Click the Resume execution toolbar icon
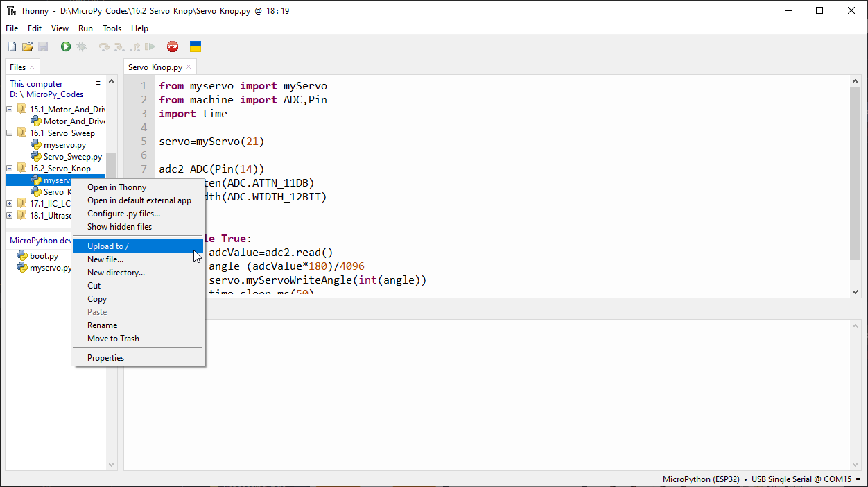This screenshot has width=868, height=487. tap(150, 46)
